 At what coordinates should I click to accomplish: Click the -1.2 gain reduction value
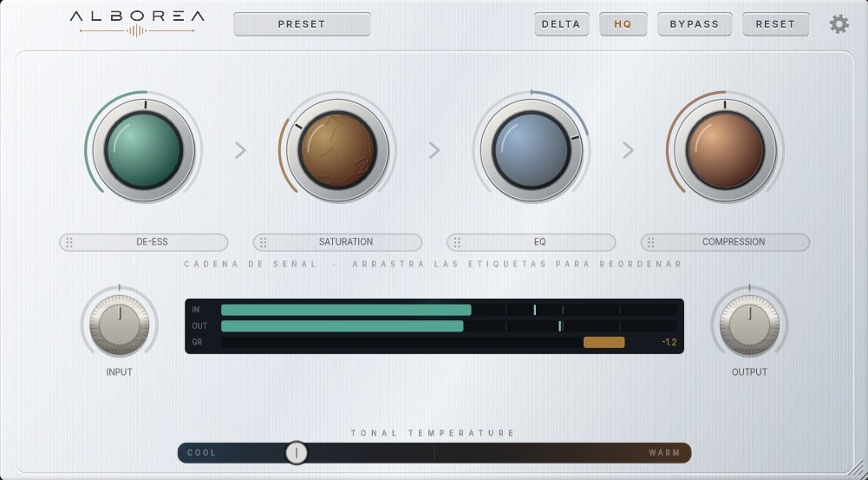(x=669, y=343)
